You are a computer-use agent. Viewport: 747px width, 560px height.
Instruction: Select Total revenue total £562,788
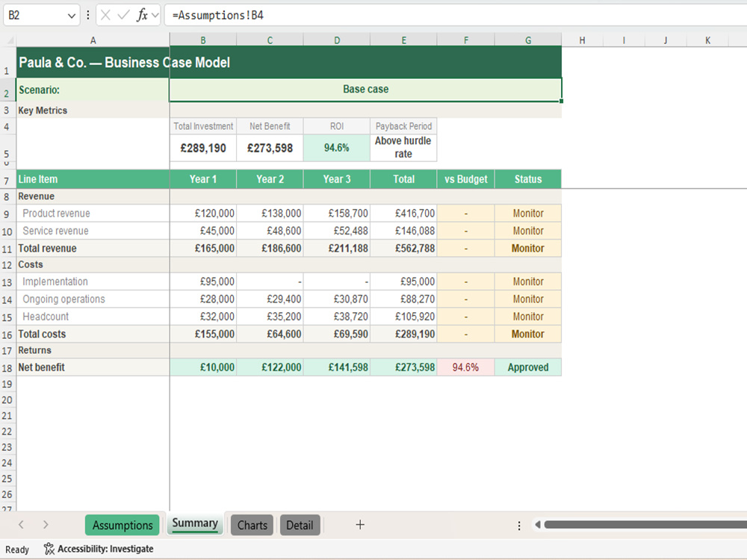click(x=403, y=249)
